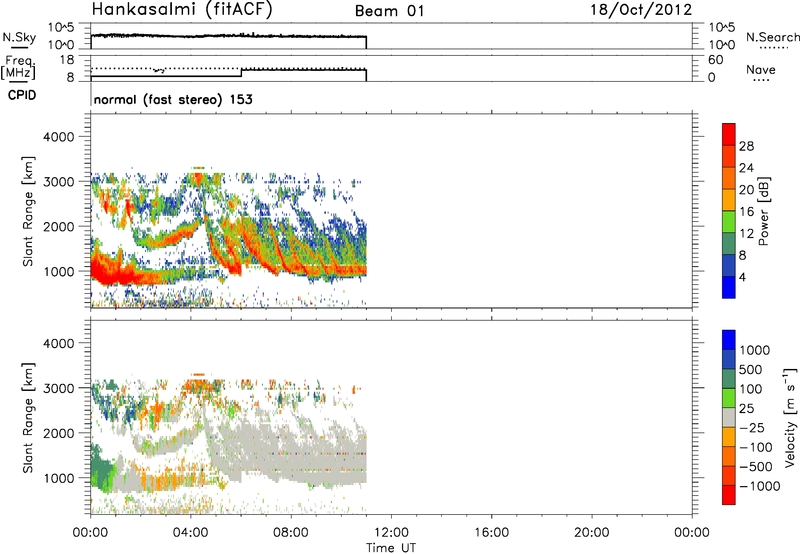Click the 60 tick on Nave axis

(715, 60)
